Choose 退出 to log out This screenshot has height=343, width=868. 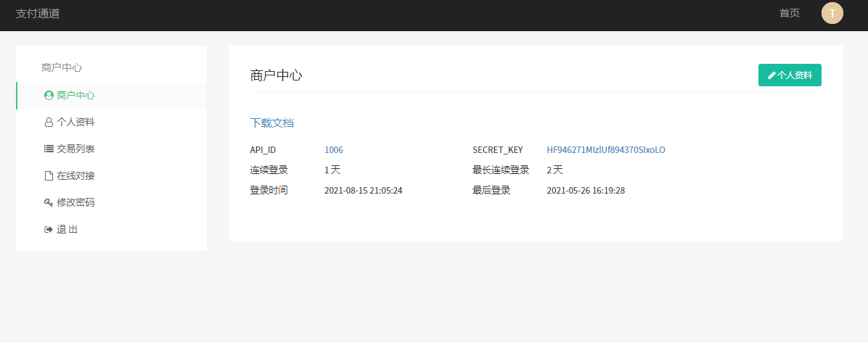pyautogui.click(x=111, y=229)
